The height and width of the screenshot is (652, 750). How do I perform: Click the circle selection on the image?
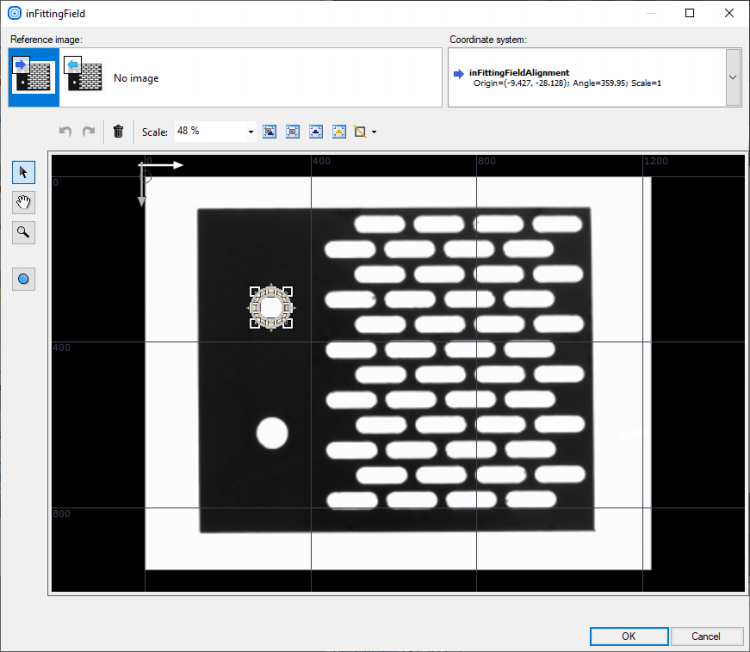point(270,307)
